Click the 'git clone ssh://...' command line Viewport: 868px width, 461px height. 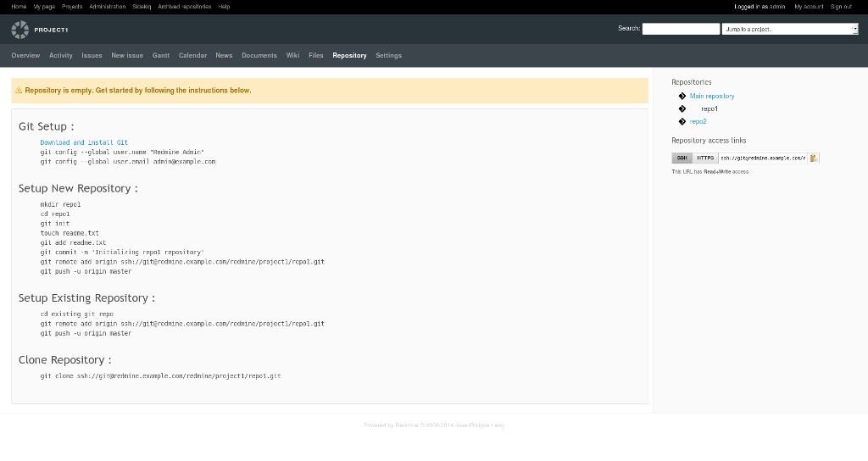tap(160, 375)
